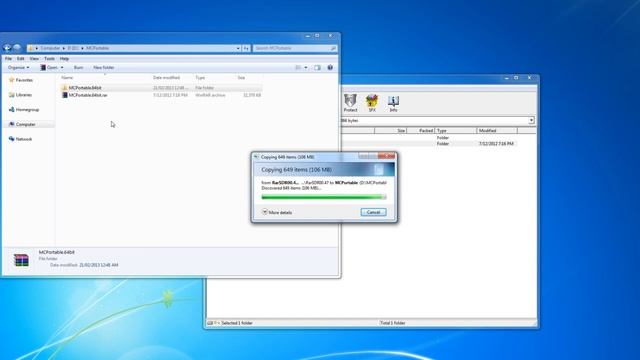The image size is (640, 360).
Task: Click the Protect icon in WinRAR toolbar
Action: (x=350, y=103)
